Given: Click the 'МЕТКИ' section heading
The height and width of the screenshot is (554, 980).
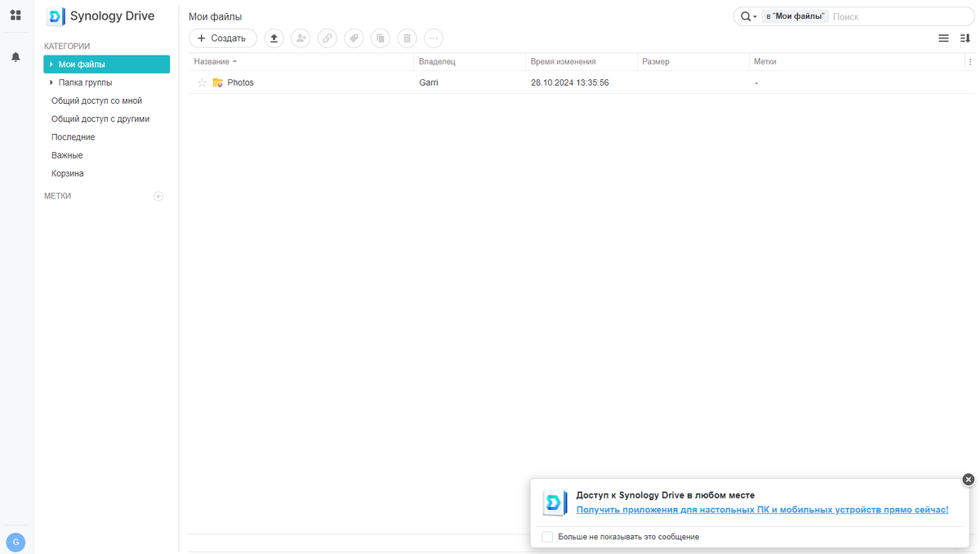Looking at the screenshot, I should (x=57, y=196).
